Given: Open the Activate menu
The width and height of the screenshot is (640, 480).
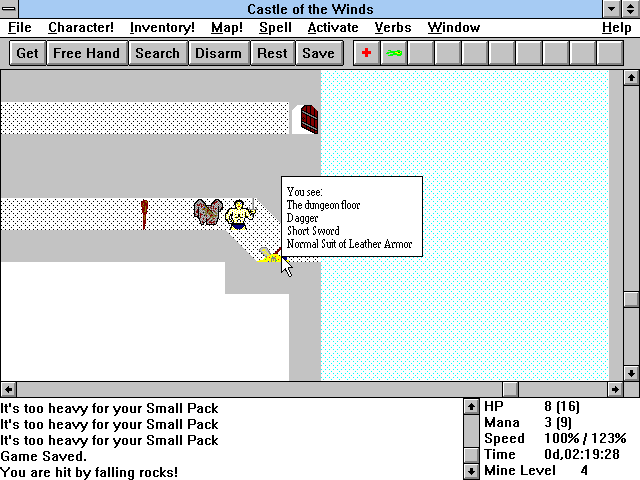Looking at the screenshot, I should pos(333,28).
